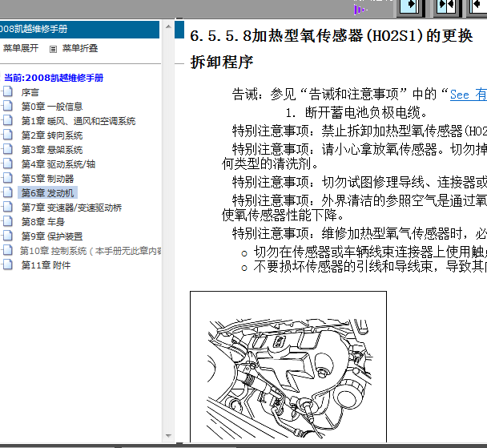Click the page icon beside 第10章 控制系统
487x448 pixels.
(x=8, y=250)
